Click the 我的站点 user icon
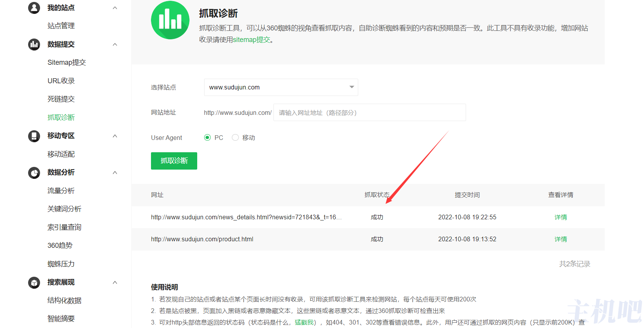 34,8
